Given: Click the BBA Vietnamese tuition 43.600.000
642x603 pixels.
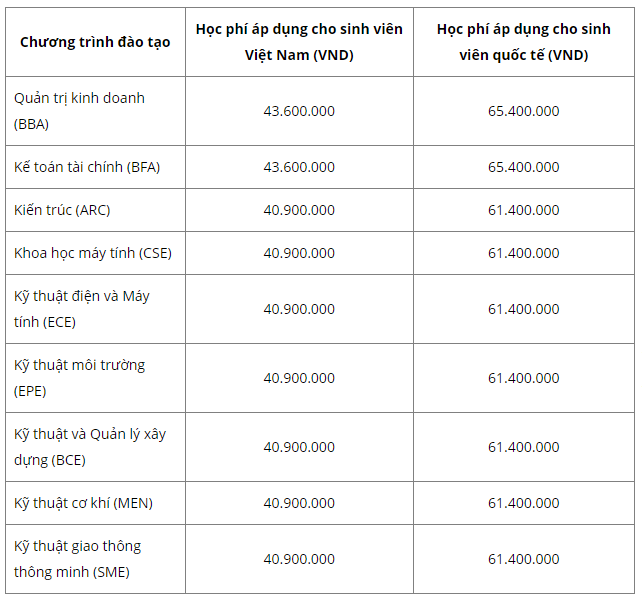Looking at the screenshot, I should (299, 111).
